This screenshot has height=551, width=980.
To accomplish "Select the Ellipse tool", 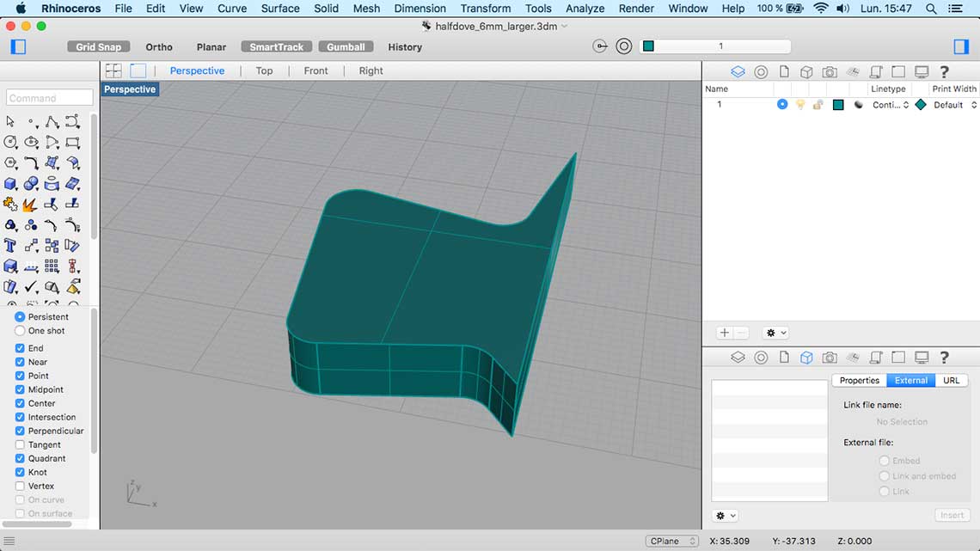I will point(31,142).
